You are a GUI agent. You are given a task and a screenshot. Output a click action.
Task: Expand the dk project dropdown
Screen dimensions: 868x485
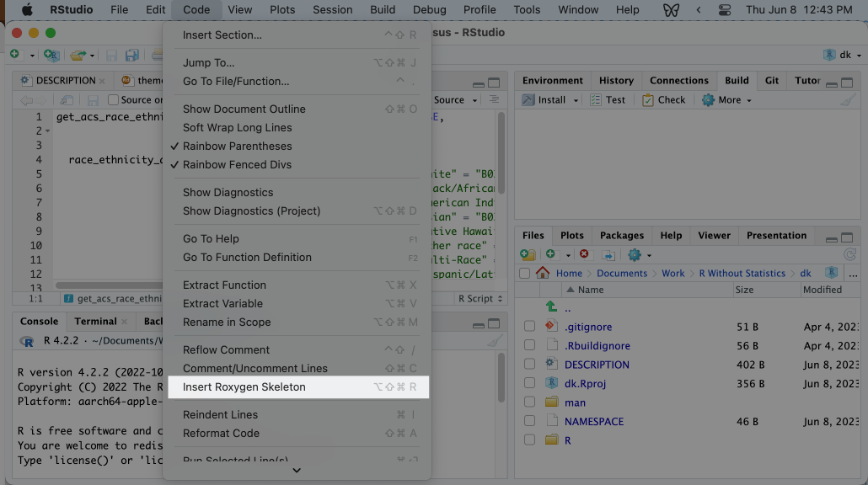pyautogui.click(x=859, y=56)
